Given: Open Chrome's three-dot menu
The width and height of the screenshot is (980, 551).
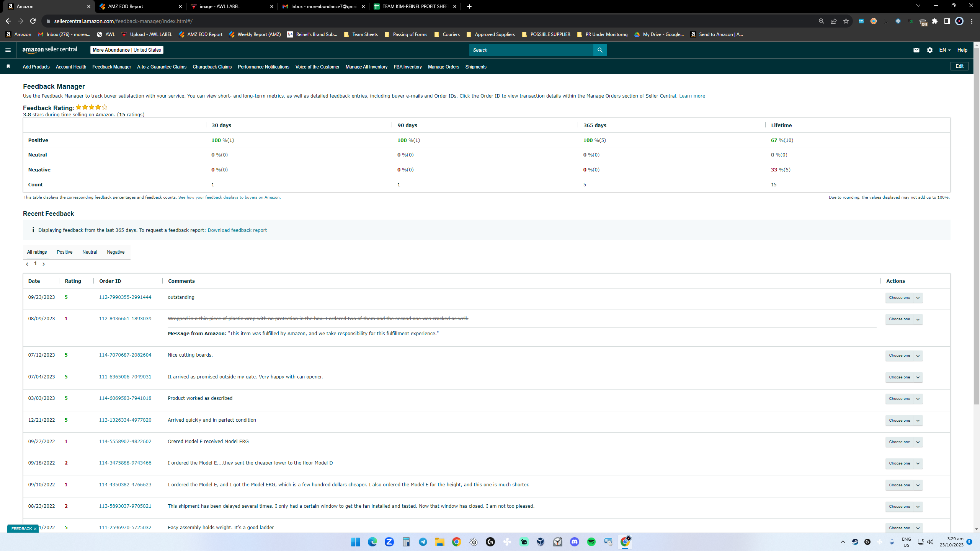Looking at the screenshot, I should click(972, 21).
